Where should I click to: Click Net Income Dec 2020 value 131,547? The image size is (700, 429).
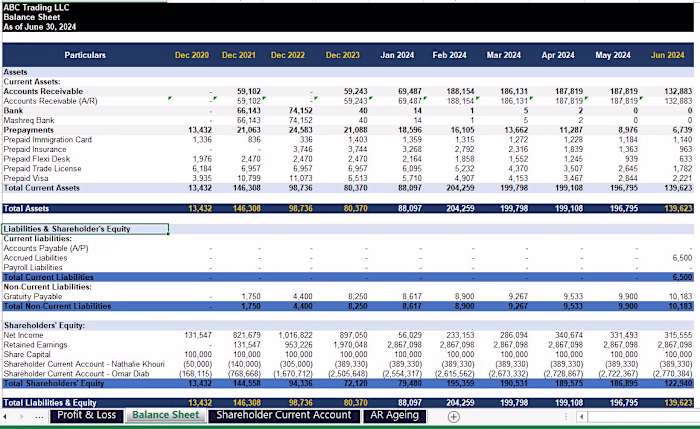click(x=198, y=335)
